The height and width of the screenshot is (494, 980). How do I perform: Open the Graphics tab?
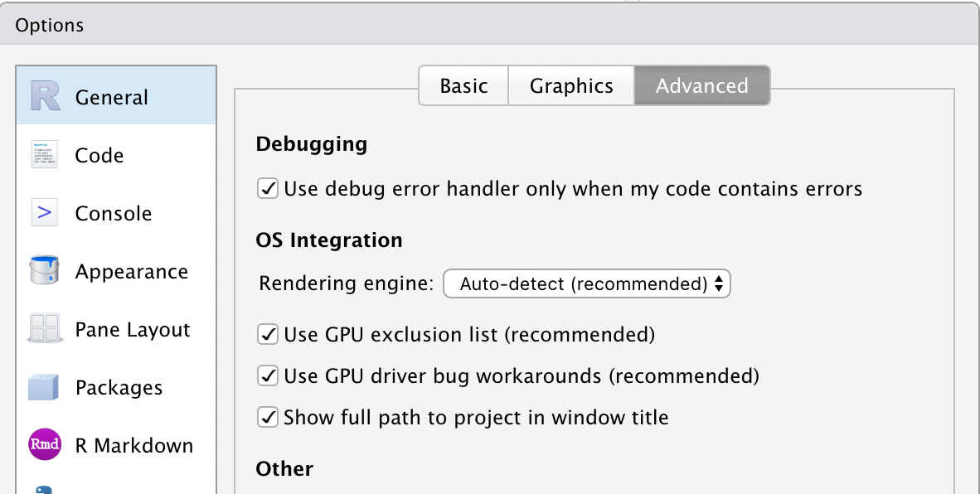(570, 85)
